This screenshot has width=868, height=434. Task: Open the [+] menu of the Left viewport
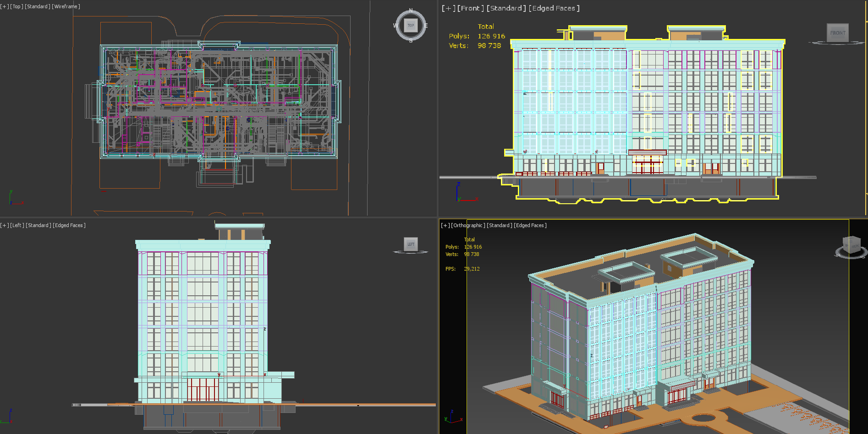(5, 225)
